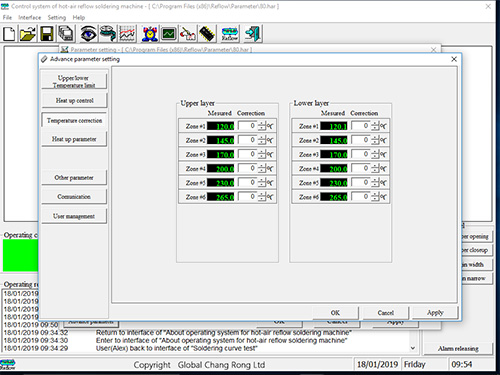
Task: Click Lower layer Zone #1 correction field
Action: click(x=361, y=126)
